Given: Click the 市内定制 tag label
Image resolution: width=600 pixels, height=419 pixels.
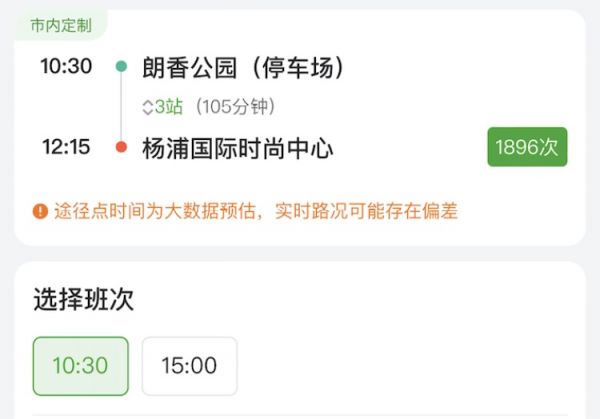Looking at the screenshot, I should click(x=60, y=25).
